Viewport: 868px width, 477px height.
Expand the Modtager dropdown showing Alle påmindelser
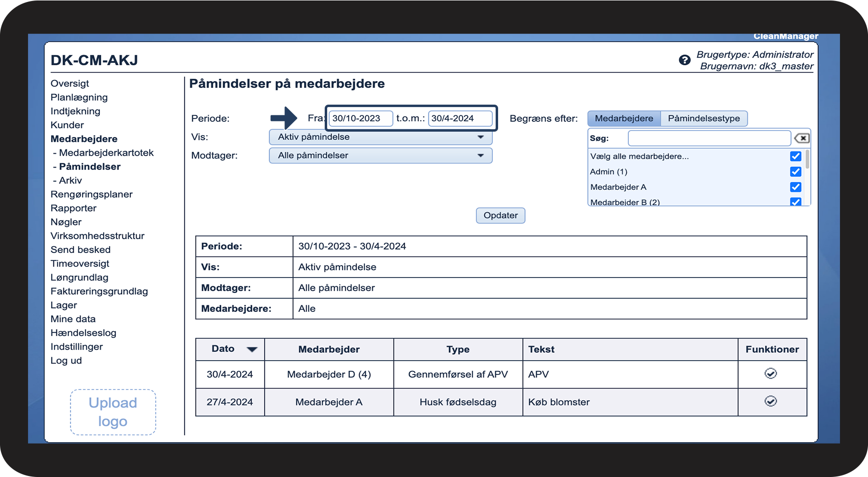pyautogui.click(x=380, y=156)
